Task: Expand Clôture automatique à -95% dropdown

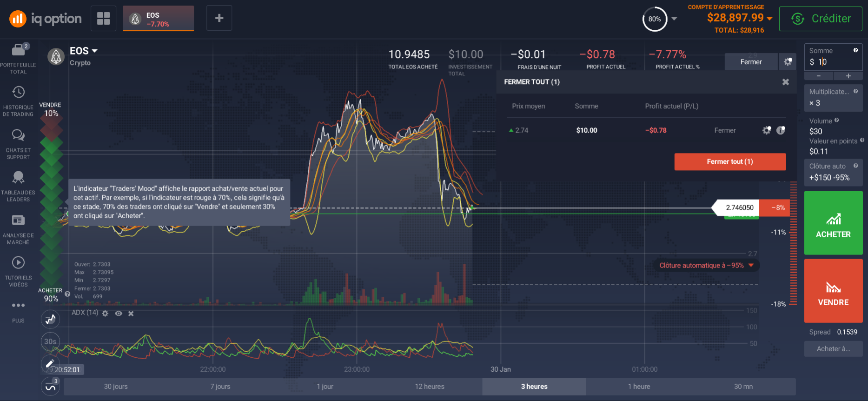Action: point(751,265)
